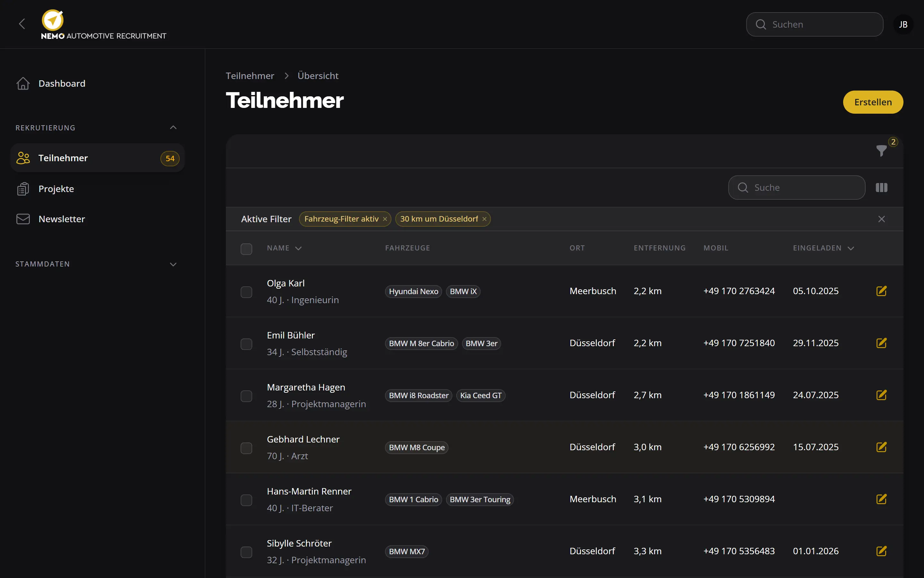Click the back arrow in header
Viewport: 924px width, 578px height.
(22, 24)
